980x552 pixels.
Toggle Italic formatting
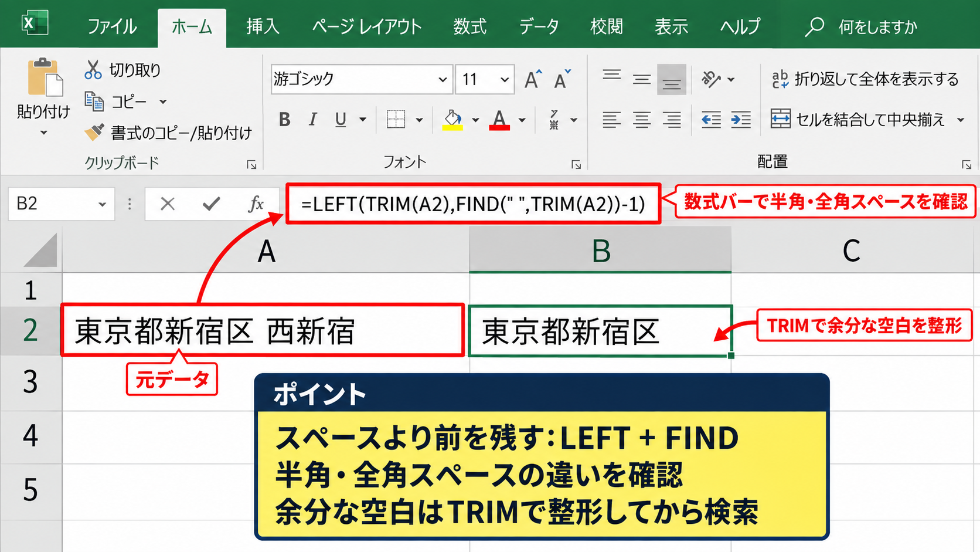[x=312, y=120]
